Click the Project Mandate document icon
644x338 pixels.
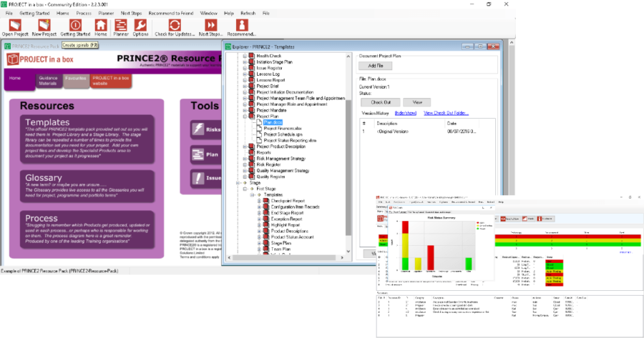pos(252,110)
